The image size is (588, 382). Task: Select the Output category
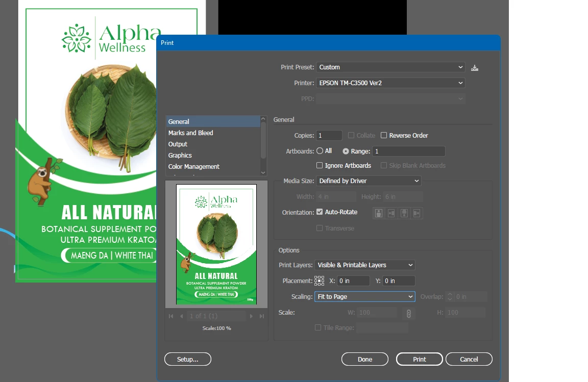click(x=213, y=144)
